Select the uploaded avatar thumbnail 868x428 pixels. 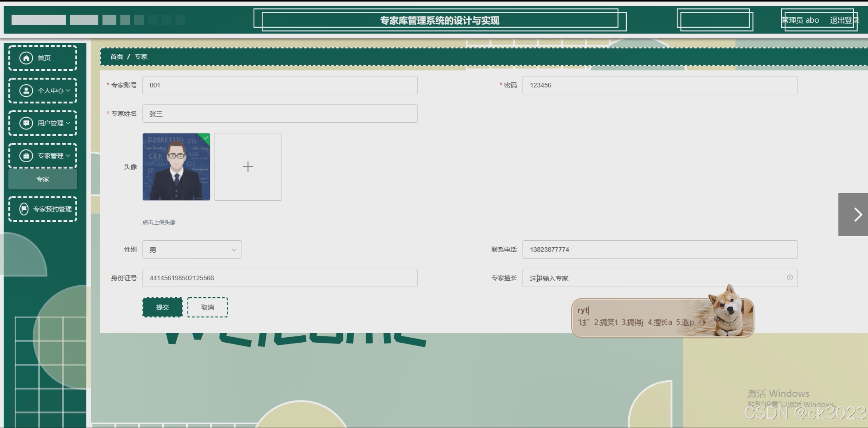(176, 167)
